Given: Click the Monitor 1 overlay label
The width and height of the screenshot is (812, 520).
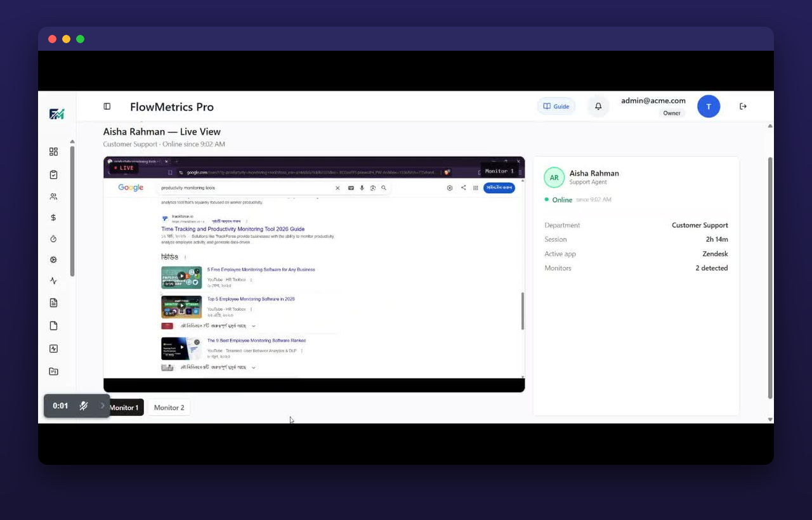Looking at the screenshot, I should [499, 171].
